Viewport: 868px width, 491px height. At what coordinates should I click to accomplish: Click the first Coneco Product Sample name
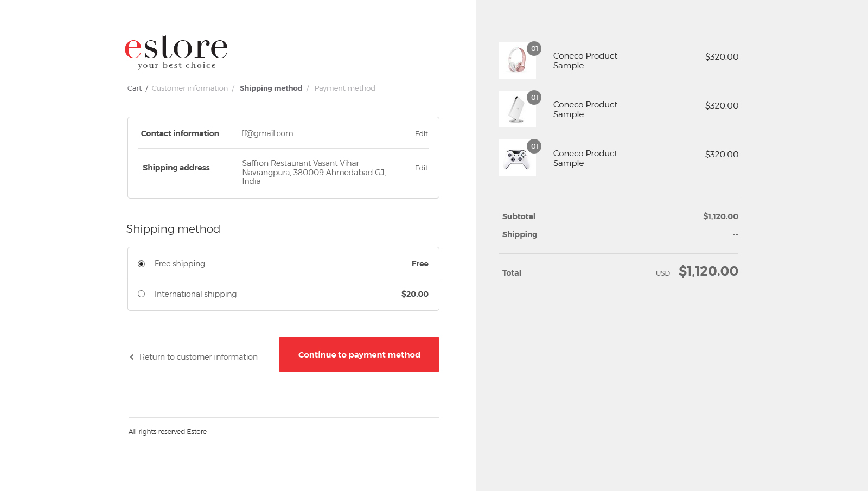(x=585, y=61)
